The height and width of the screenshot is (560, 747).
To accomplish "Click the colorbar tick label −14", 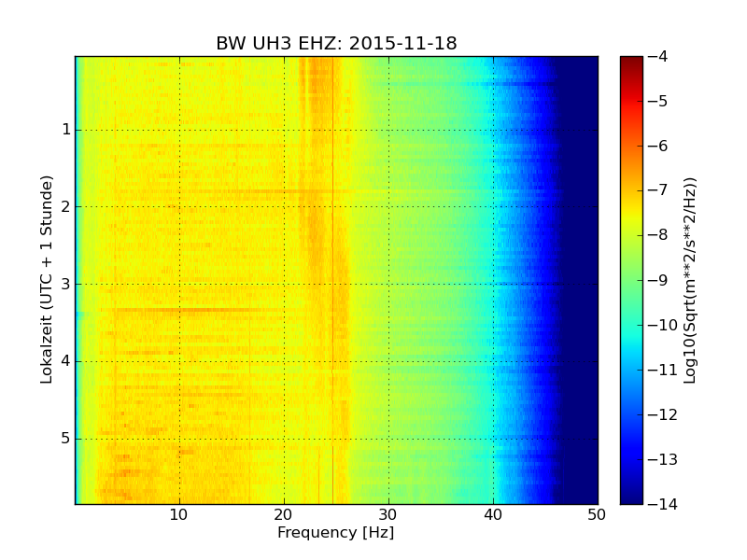I will tap(663, 504).
